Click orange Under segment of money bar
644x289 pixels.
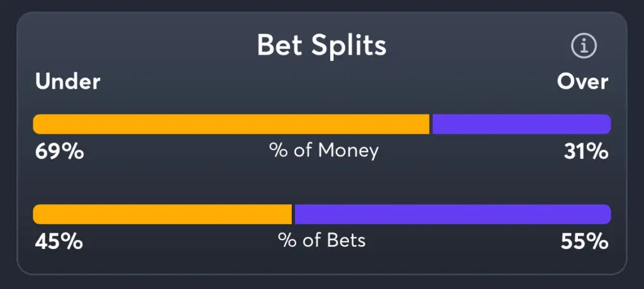pos(231,124)
